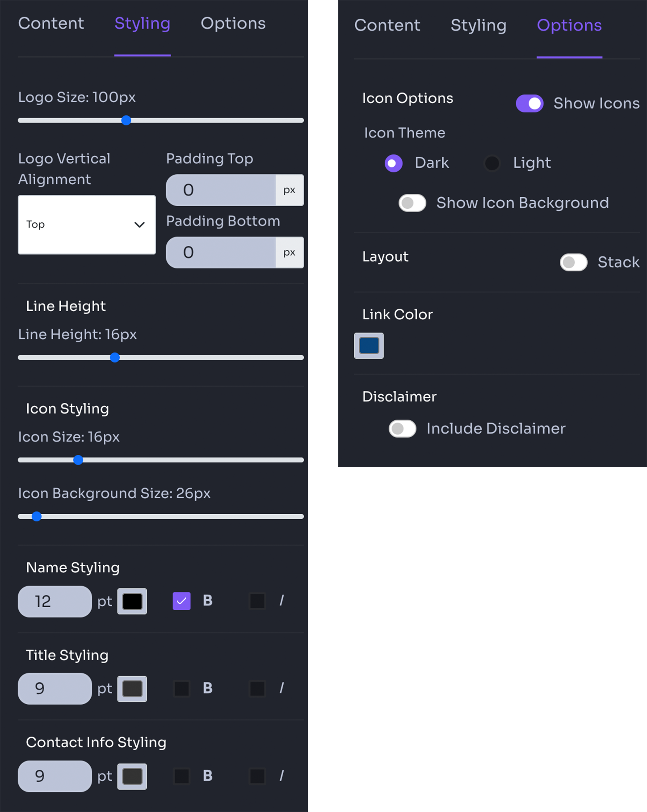Image resolution: width=647 pixels, height=812 pixels.
Task: Enable Show Icon Background toggle
Action: click(412, 203)
